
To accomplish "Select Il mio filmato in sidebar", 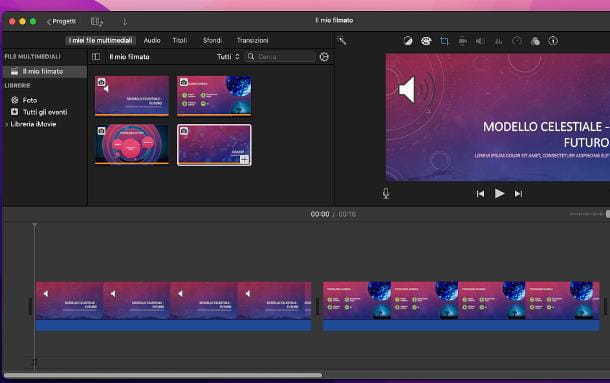I will pos(44,71).
